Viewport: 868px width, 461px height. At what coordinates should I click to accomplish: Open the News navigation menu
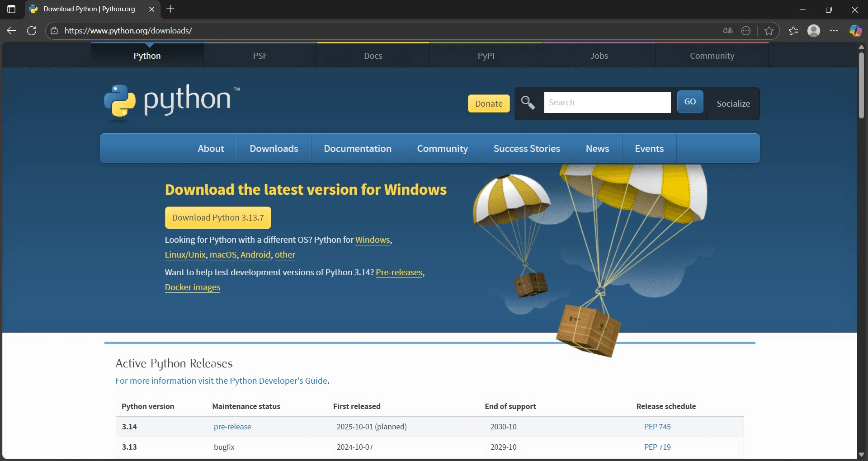pos(597,149)
